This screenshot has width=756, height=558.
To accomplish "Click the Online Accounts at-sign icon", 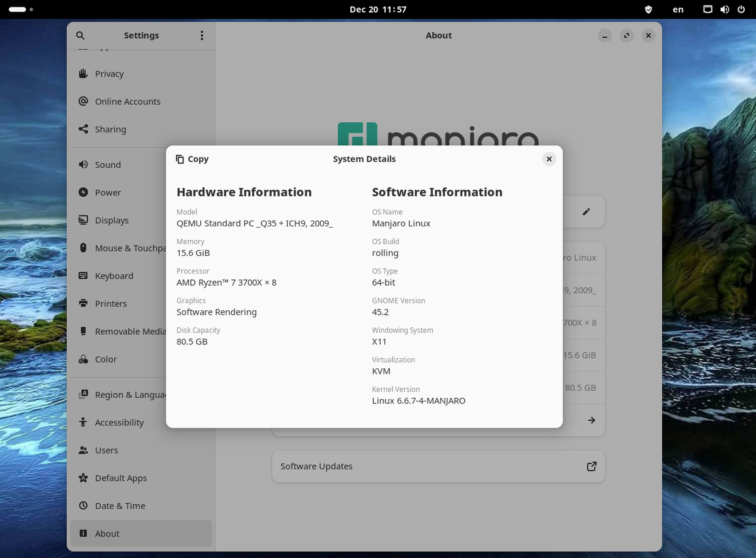I will 83,102.
